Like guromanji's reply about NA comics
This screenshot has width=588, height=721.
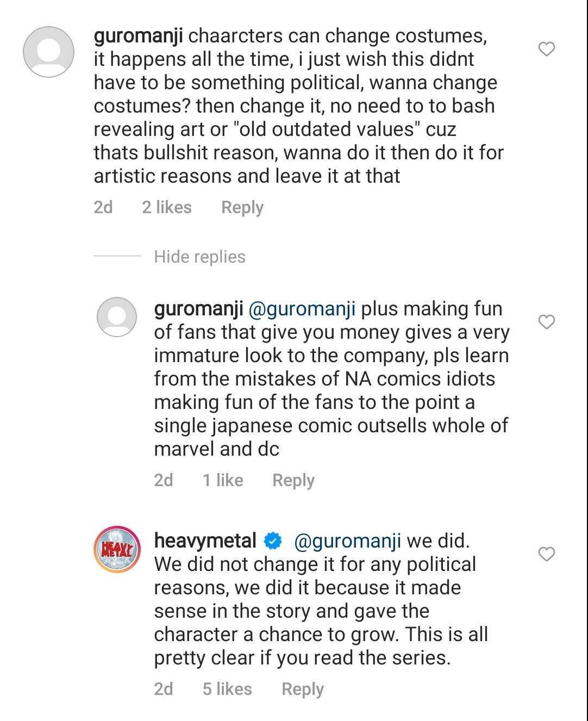pos(546,322)
